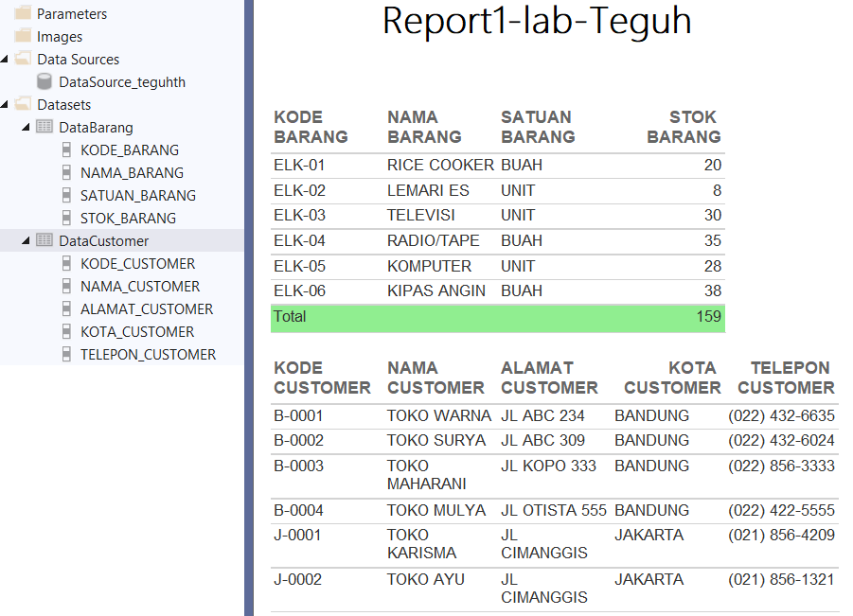Click the panel splitter bar
The height and width of the screenshot is (616, 853).
249,308
